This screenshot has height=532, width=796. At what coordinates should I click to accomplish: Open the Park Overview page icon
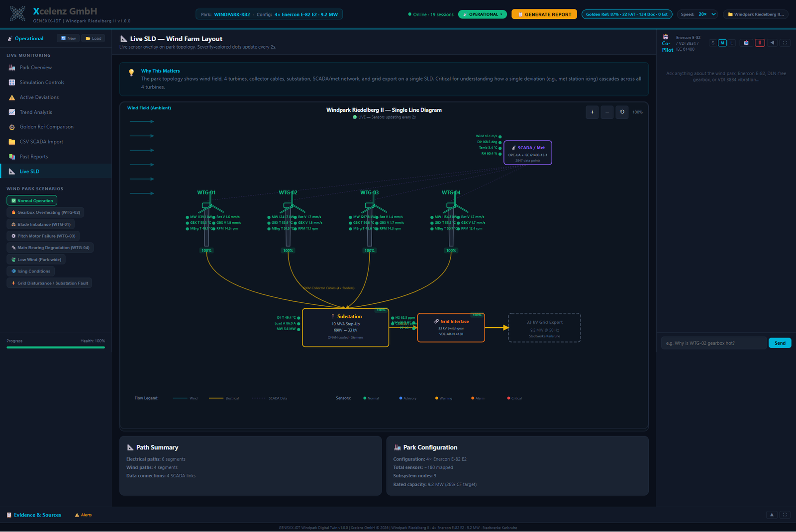[12, 68]
